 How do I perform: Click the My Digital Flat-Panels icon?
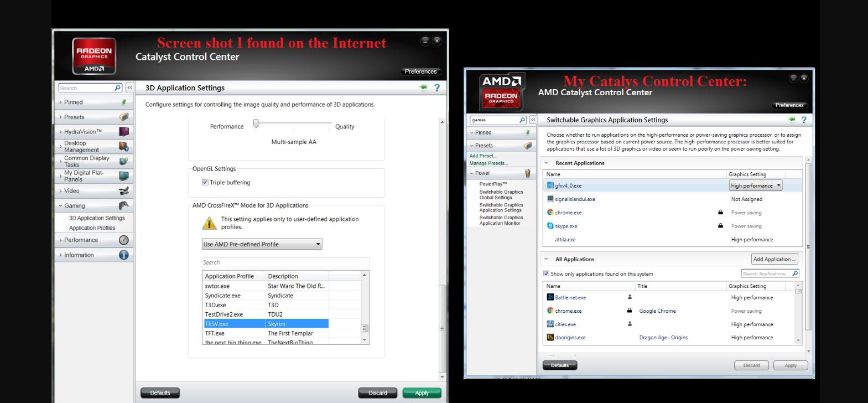point(124,176)
